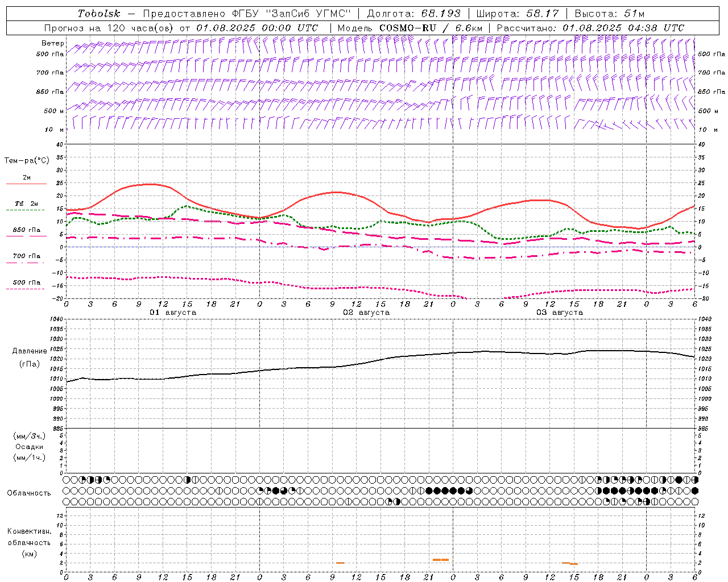Viewport: 728px width, 582px height.
Task: Click the orange convective cloud bar near 02 August 21h
Action: click(440, 560)
